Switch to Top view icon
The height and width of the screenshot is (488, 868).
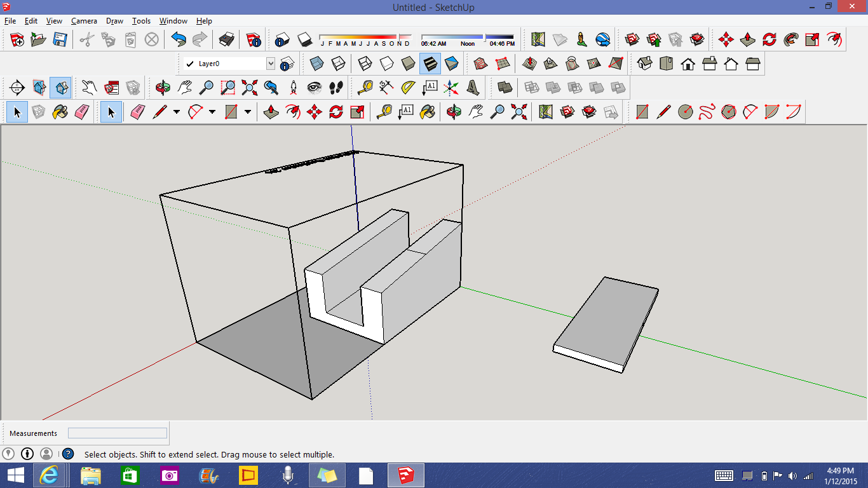pyautogui.click(x=667, y=64)
